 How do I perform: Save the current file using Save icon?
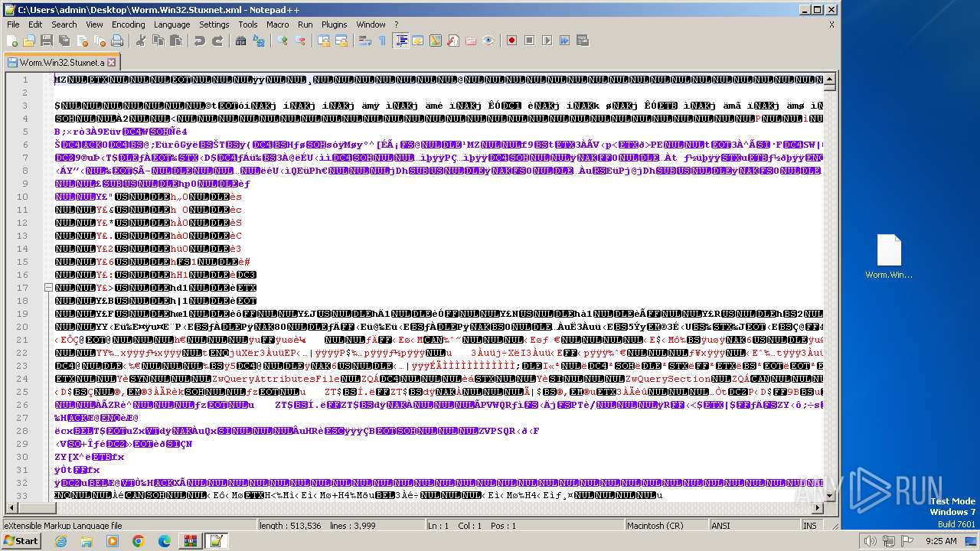(x=46, y=41)
